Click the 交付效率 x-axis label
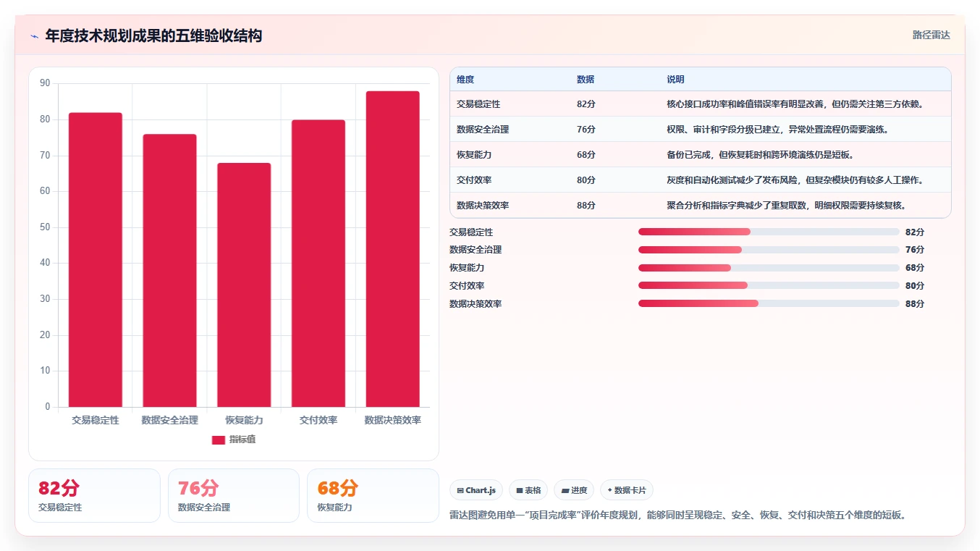Viewport: 980px width, 551px height. 318,420
